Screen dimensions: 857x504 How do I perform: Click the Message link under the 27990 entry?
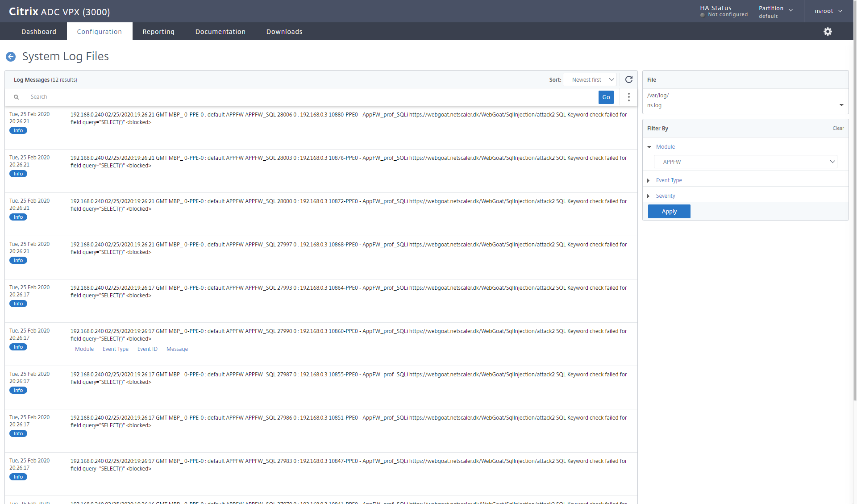pos(177,349)
